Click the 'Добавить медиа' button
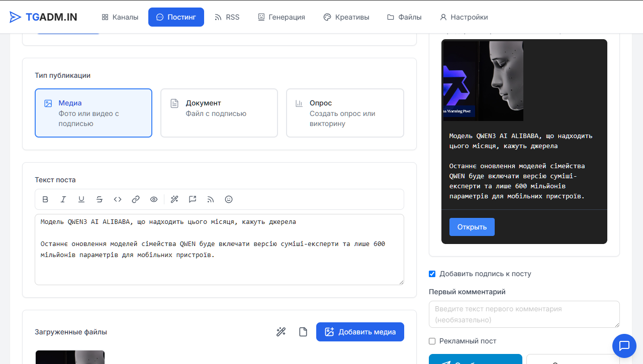The height and width of the screenshot is (364, 643). pyautogui.click(x=360, y=332)
